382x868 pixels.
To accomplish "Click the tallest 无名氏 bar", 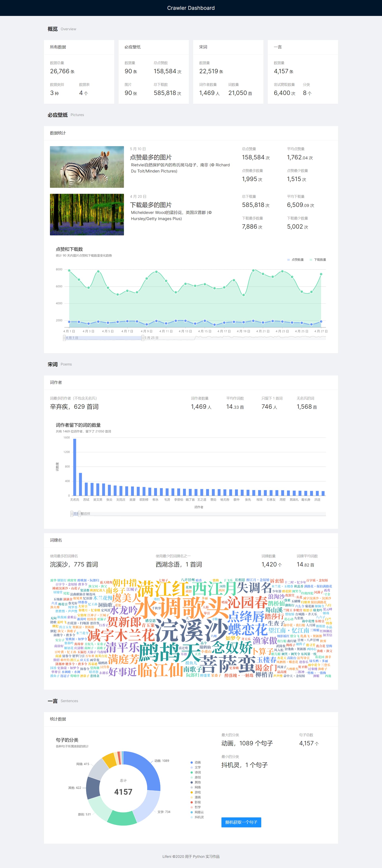I will [75, 467].
